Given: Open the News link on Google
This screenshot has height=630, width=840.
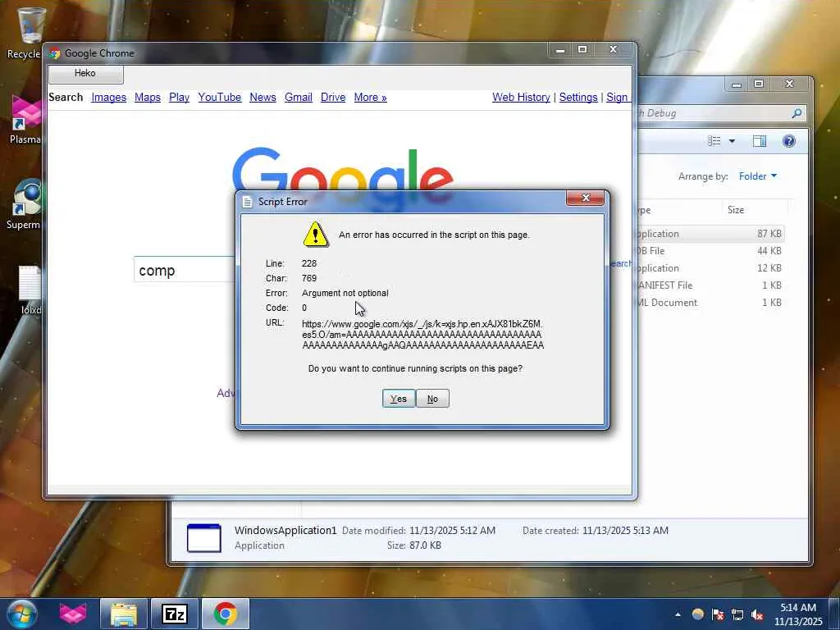Looking at the screenshot, I should click(x=262, y=98).
